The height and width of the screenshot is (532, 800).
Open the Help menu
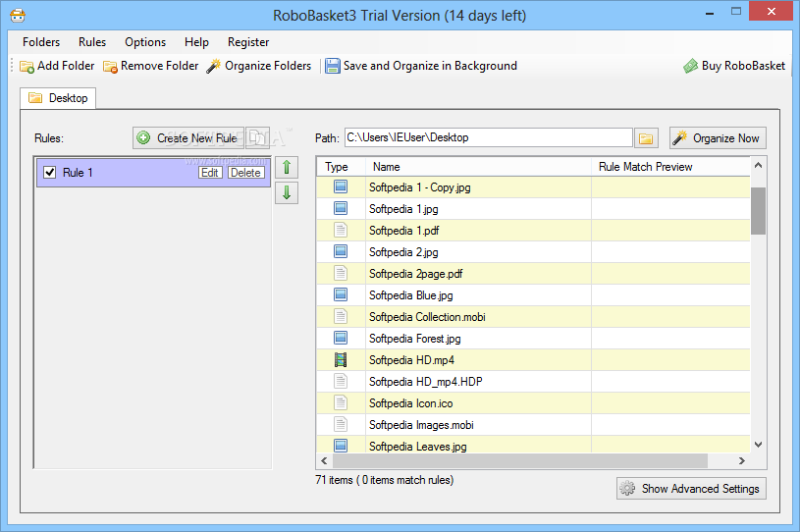(197, 42)
